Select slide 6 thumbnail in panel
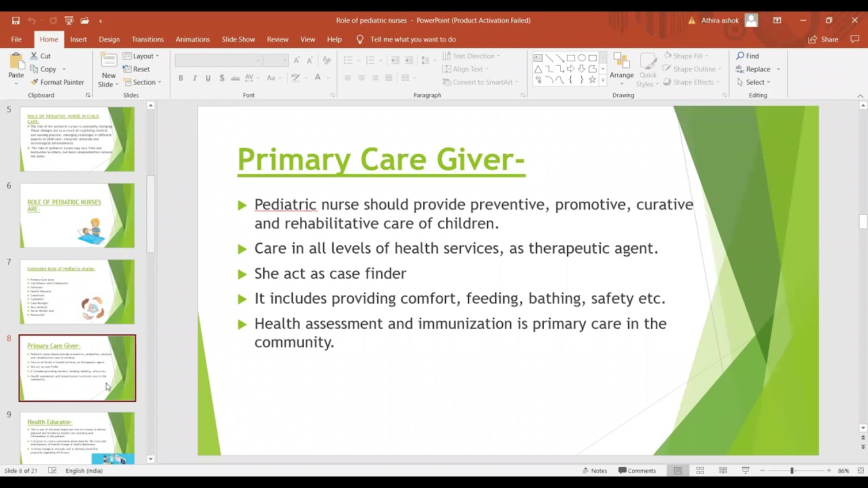The width and height of the screenshot is (868, 488). (x=77, y=216)
